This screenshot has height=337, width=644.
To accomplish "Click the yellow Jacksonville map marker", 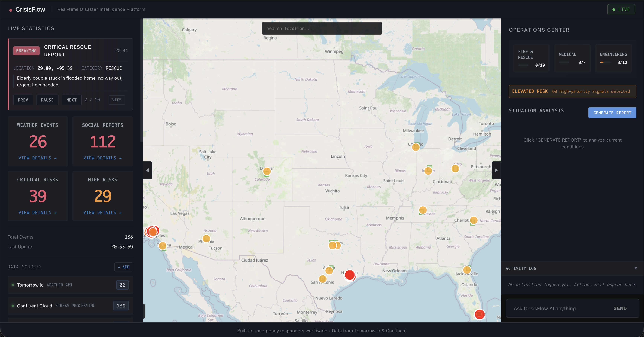I will coord(467,270).
